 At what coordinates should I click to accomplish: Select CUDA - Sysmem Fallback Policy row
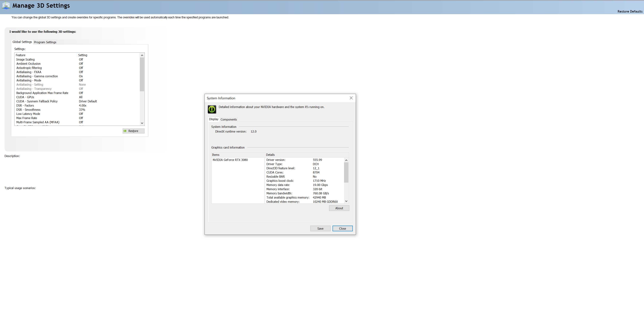click(77, 101)
